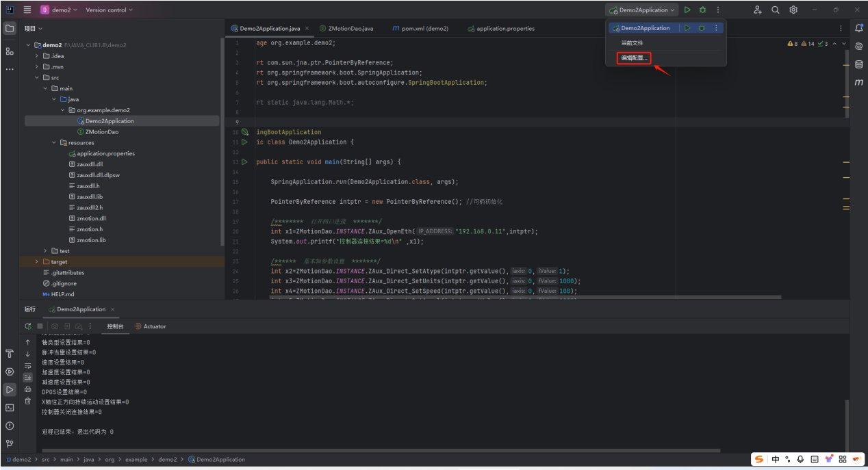Click the example breadcrumb in status bar
The height and width of the screenshot is (470, 868).
pyautogui.click(x=136, y=460)
